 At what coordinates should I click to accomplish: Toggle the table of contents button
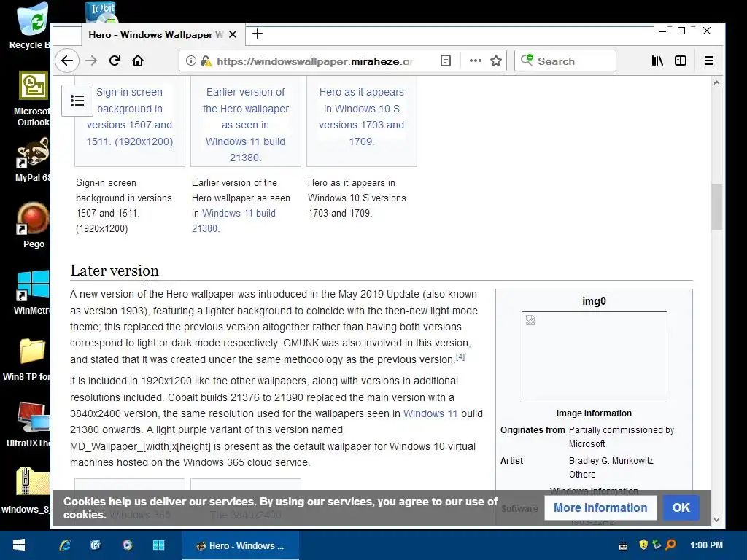(77, 101)
